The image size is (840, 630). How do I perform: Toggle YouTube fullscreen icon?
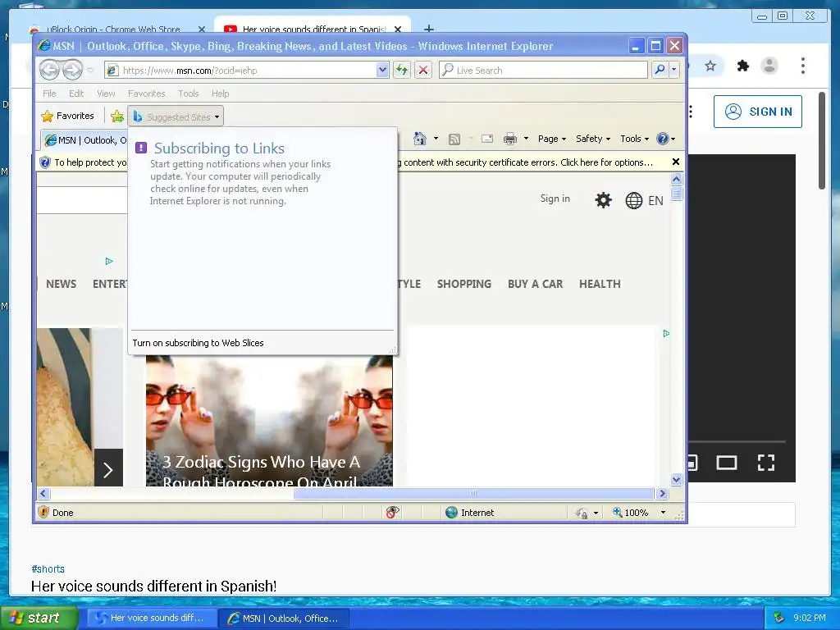[766, 463]
